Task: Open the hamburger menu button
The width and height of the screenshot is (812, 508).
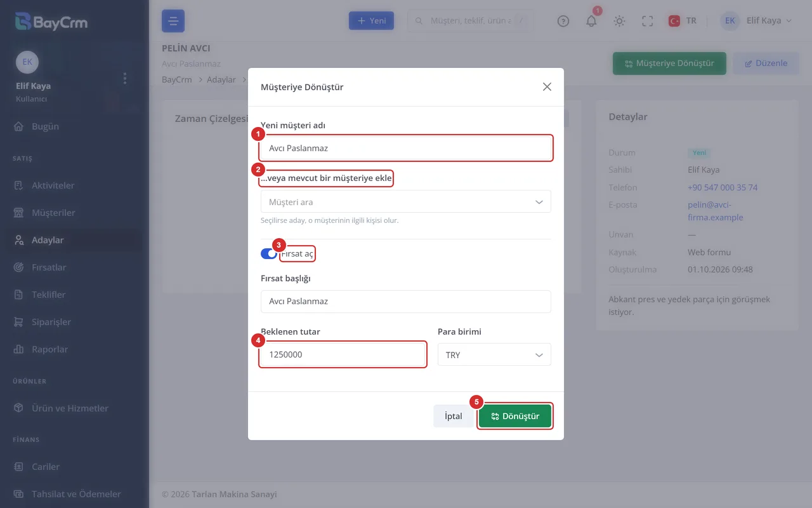Action: [173, 21]
